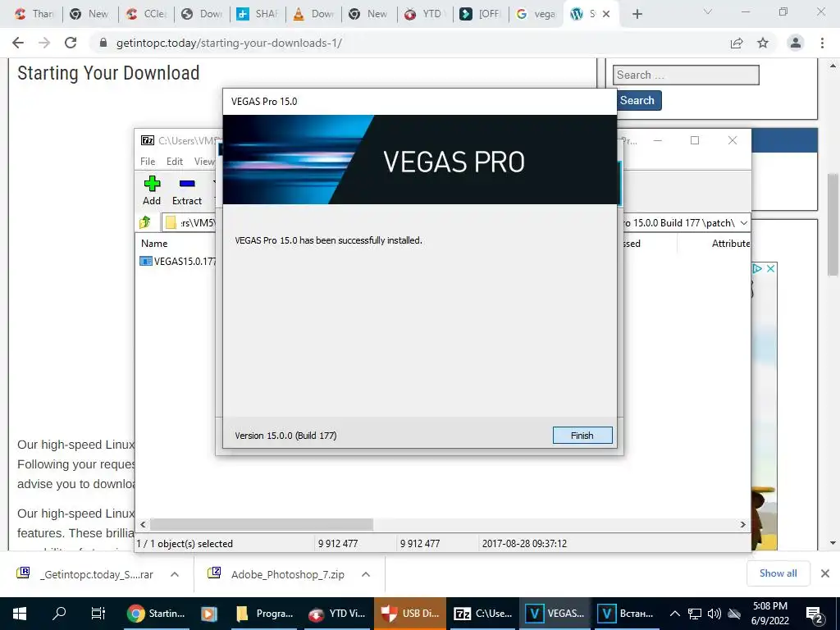Switch to the CCleaner tab

coord(145,14)
